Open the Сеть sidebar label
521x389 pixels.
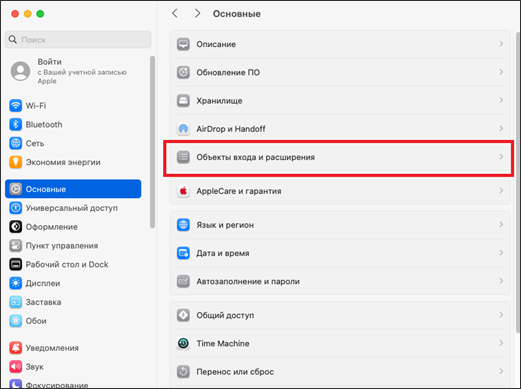click(35, 143)
